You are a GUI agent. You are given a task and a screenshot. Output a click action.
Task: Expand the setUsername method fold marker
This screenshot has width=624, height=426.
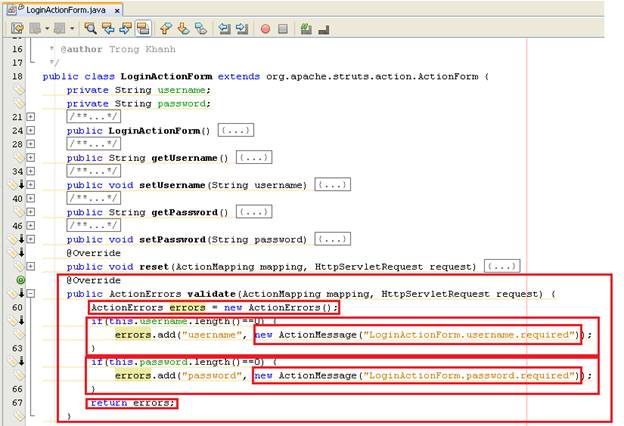point(31,185)
